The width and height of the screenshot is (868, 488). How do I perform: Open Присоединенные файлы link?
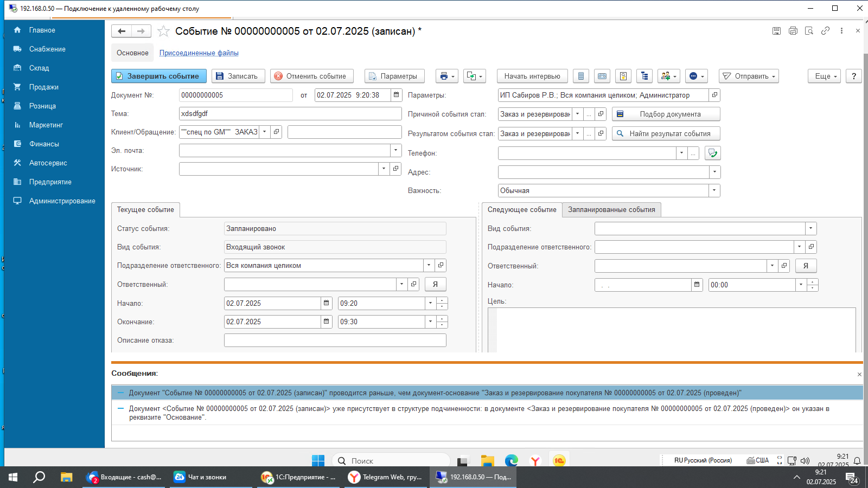click(x=199, y=53)
